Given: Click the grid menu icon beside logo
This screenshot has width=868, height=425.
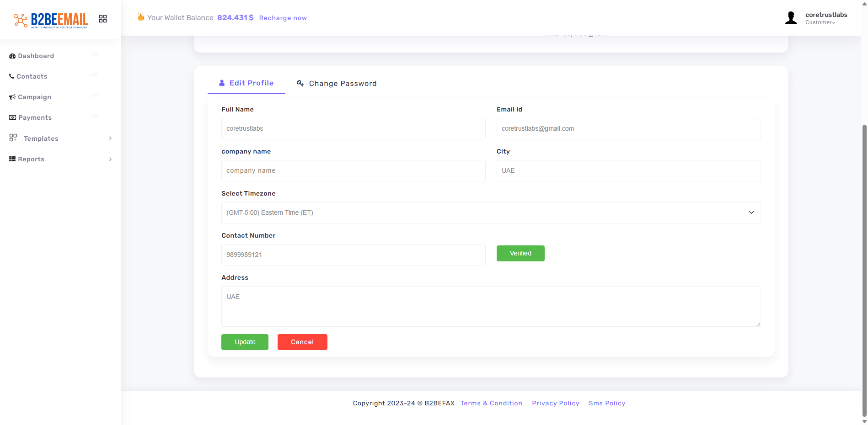Looking at the screenshot, I should (x=103, y=19).
